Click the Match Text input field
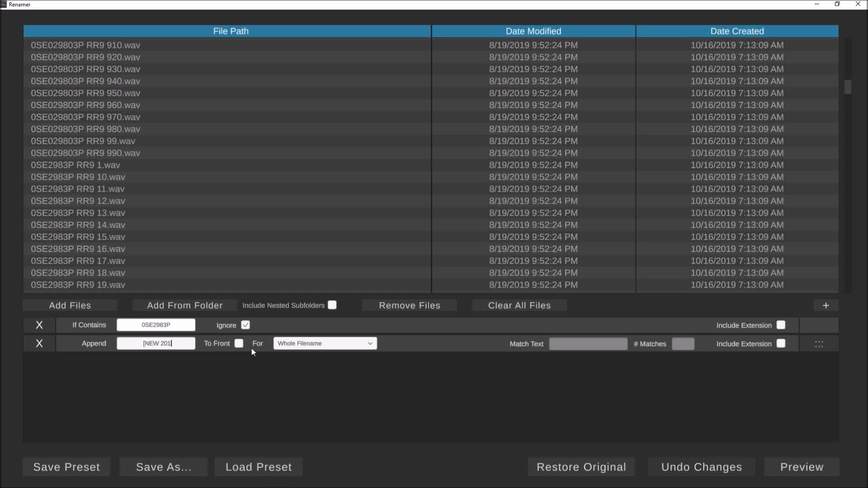 (588, 344)
